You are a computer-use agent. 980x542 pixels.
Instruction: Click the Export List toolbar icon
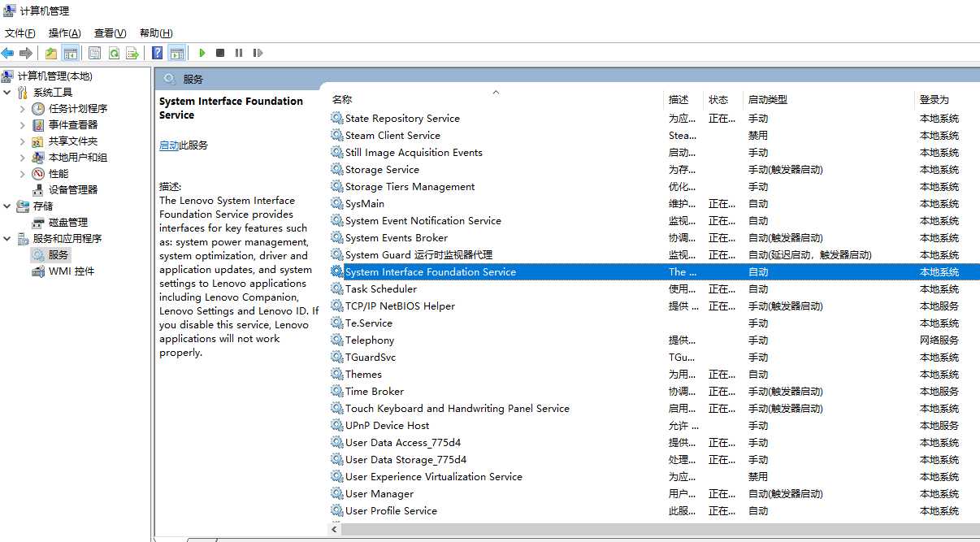[132, 53]
